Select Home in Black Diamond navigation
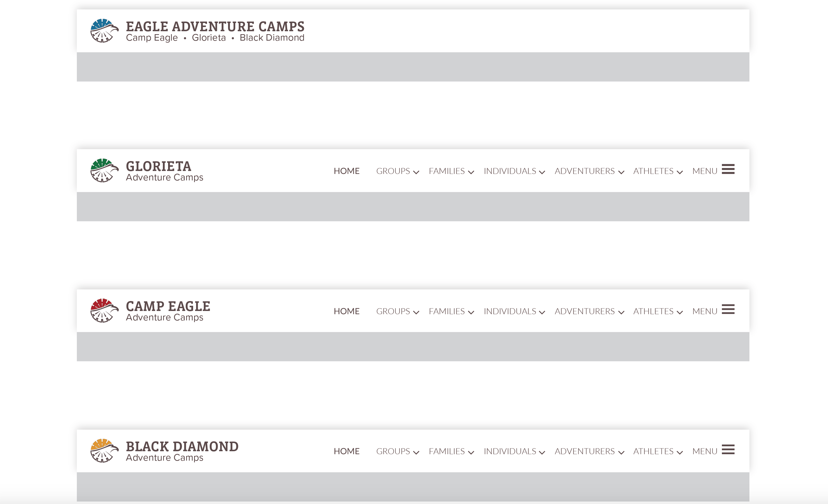This screenshot has width=828, height=504. point(347,451)
